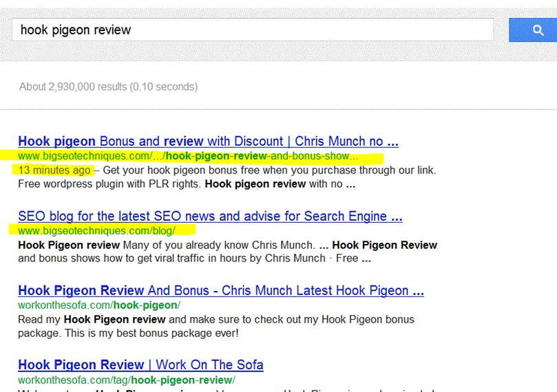Image resolution: width=557 pixels, height=392 pixels.
Task: Click 'About 2,930,000 results' stats text
Action: (x=108, y=87)
